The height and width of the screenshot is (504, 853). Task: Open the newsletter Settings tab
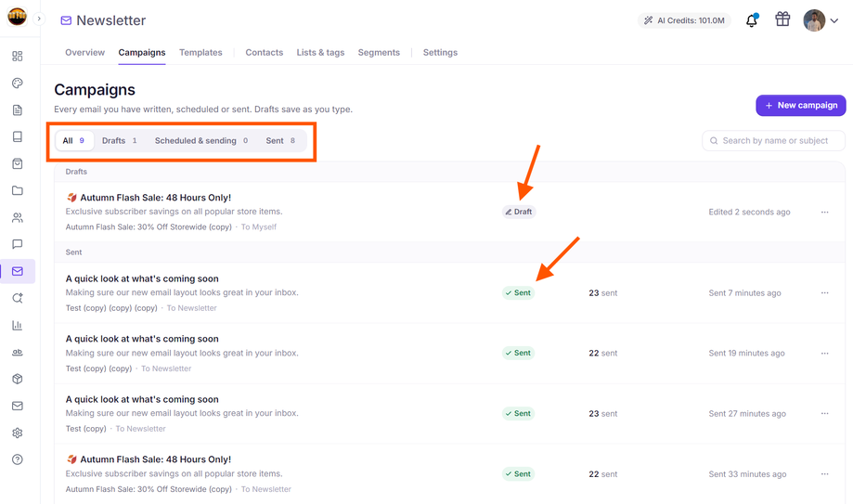click(x=440, y=52)
